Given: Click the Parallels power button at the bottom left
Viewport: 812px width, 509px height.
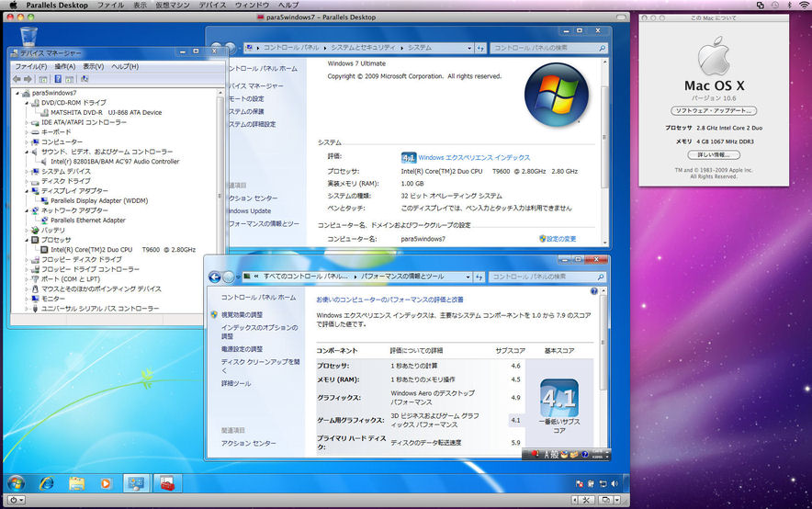Looking at the screenshot, I should coord(15,500).
